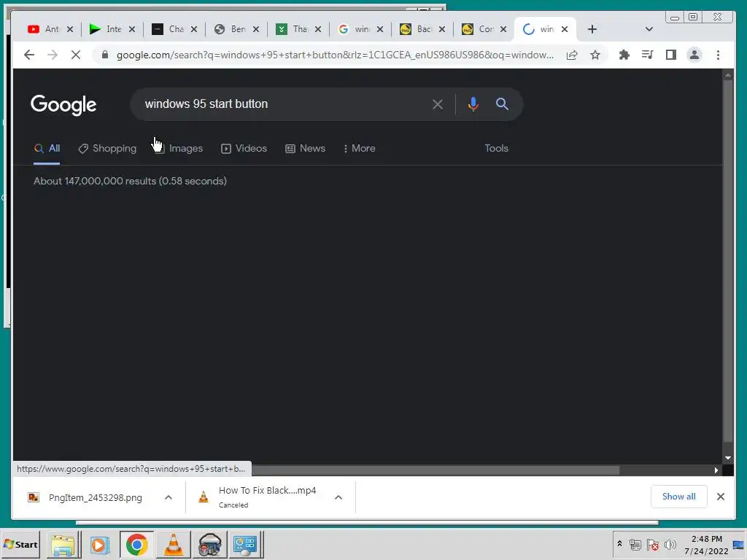Open the volume speaker tray icon
This screenshot has height=560, width=747.
point(670,544)
